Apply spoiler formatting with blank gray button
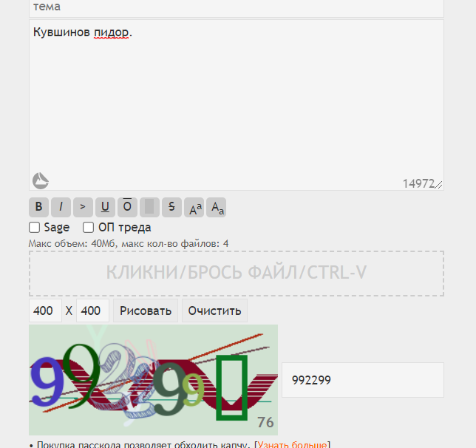This screenshot has width=476, height=448. 149,207
